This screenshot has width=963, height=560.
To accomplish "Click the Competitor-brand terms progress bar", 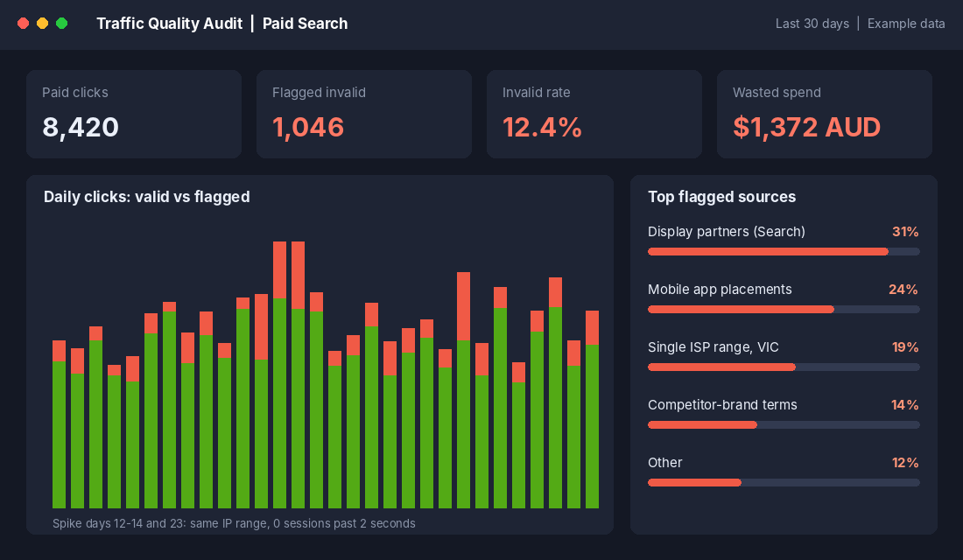I will pyautogui.click(x=784, y=425).
